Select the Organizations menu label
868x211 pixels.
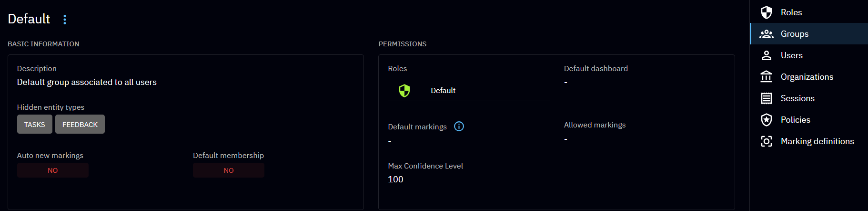(807, 77)
